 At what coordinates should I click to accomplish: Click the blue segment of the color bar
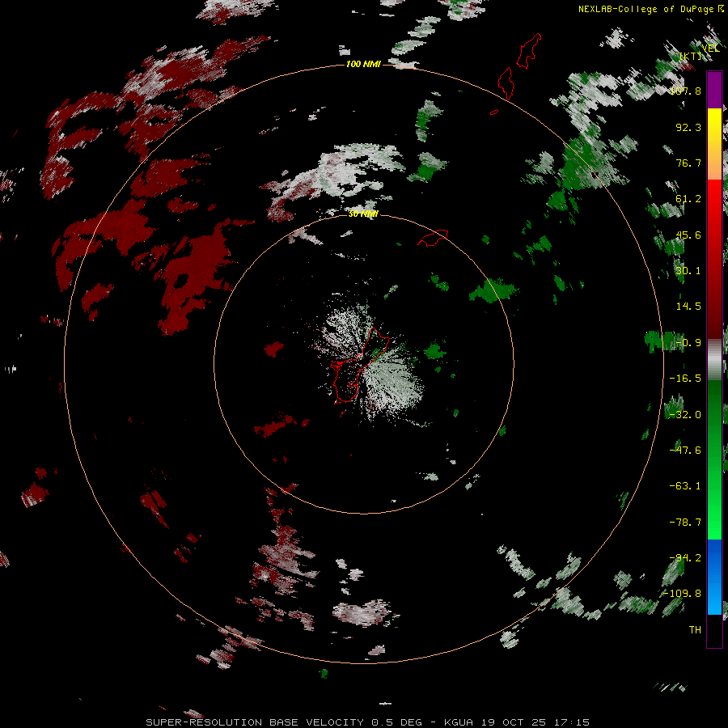tap(714, 577)
